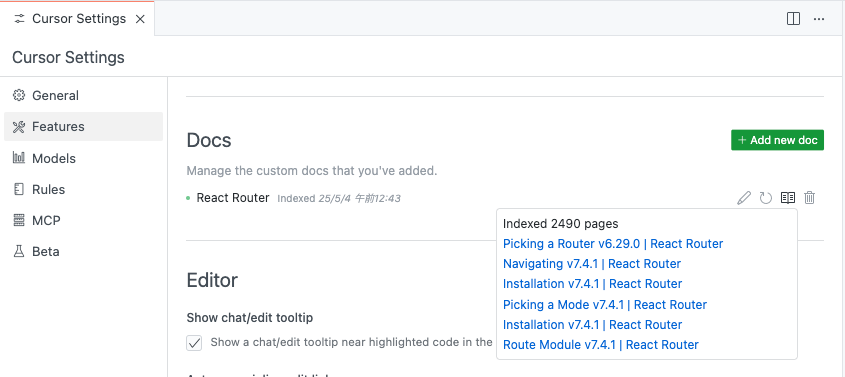Toggle the Show chat/edit tooltip checkbox
The height and width of the screenshot is (377, 845).
point(194,343)
